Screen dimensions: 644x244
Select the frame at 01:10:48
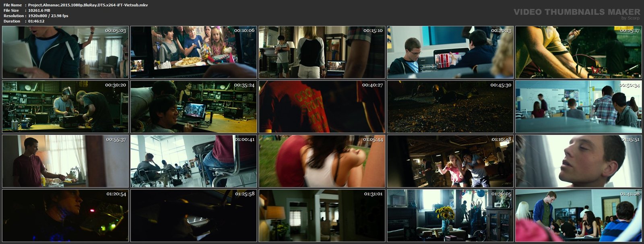(450, 161)
